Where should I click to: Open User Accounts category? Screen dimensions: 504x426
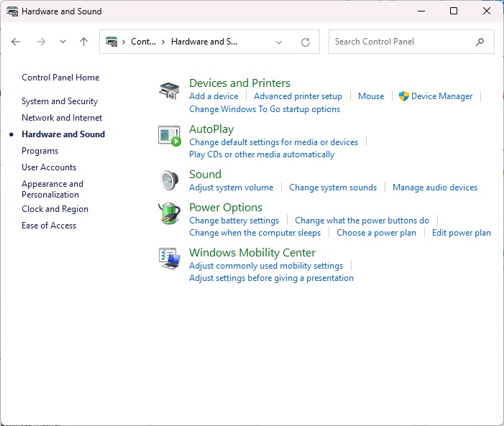[49, 167]
